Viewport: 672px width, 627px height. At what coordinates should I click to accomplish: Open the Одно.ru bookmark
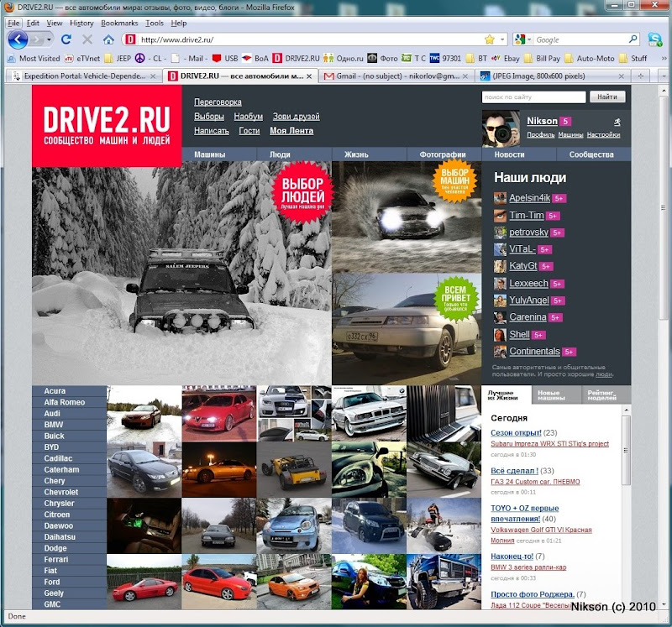point(344,58)
